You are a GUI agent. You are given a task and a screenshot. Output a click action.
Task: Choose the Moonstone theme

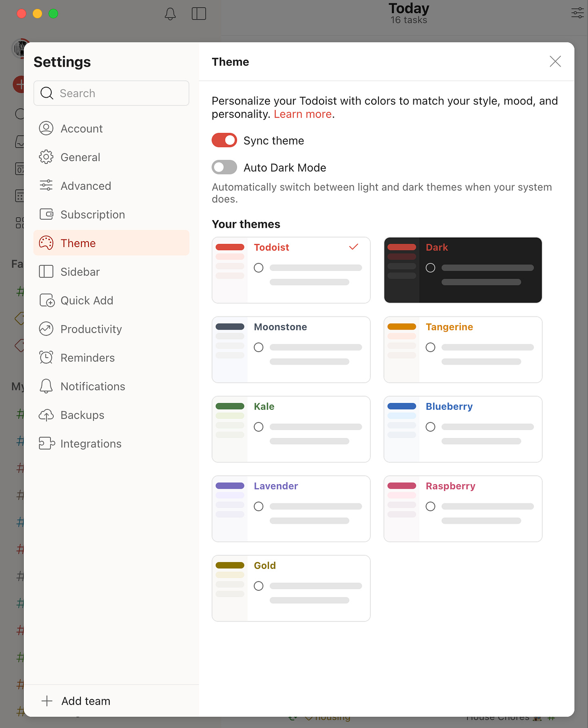pyautogui.click(x=291, y=350)
